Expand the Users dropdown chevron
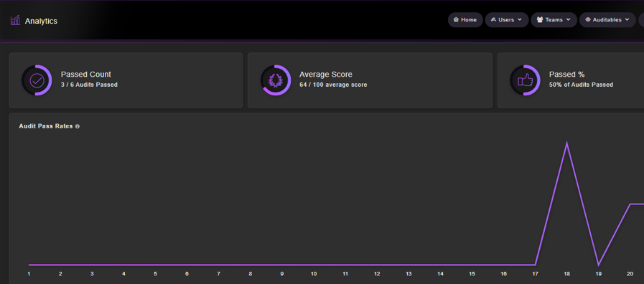This screenshot has width=644, height=284. (x=520, y=19)
